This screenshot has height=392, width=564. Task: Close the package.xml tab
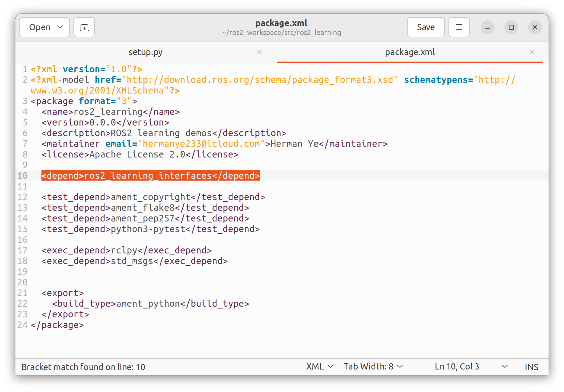tap(532, 52)
